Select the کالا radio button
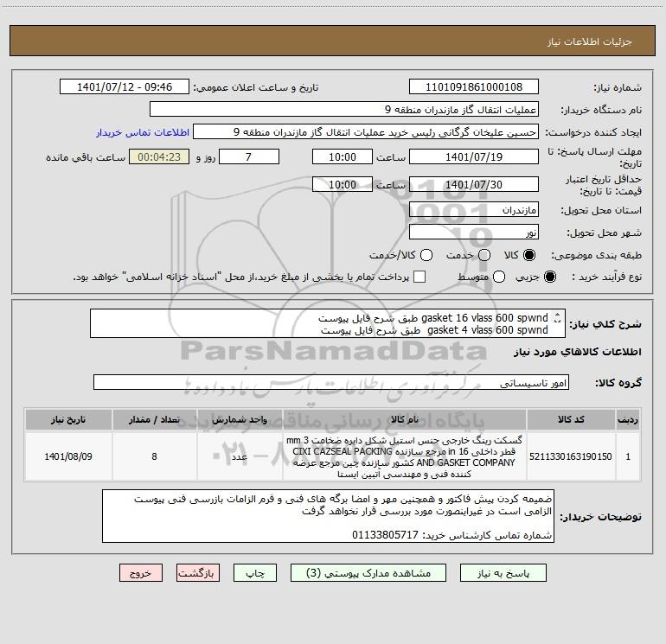 [529, 255]
